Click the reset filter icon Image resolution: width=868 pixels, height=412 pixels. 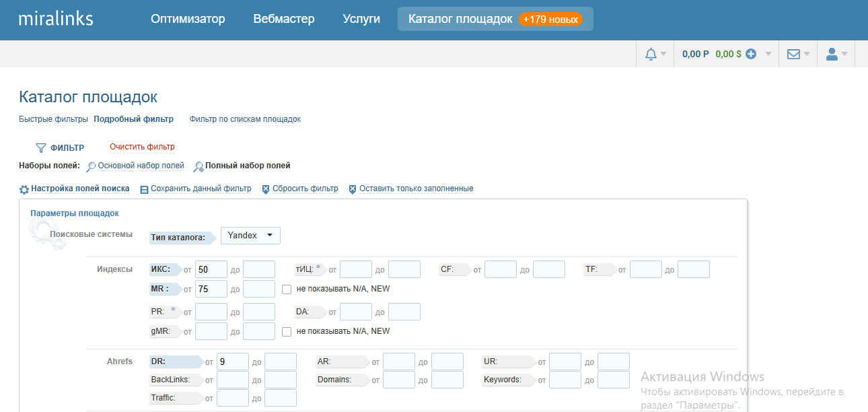[x=266, y=190]
